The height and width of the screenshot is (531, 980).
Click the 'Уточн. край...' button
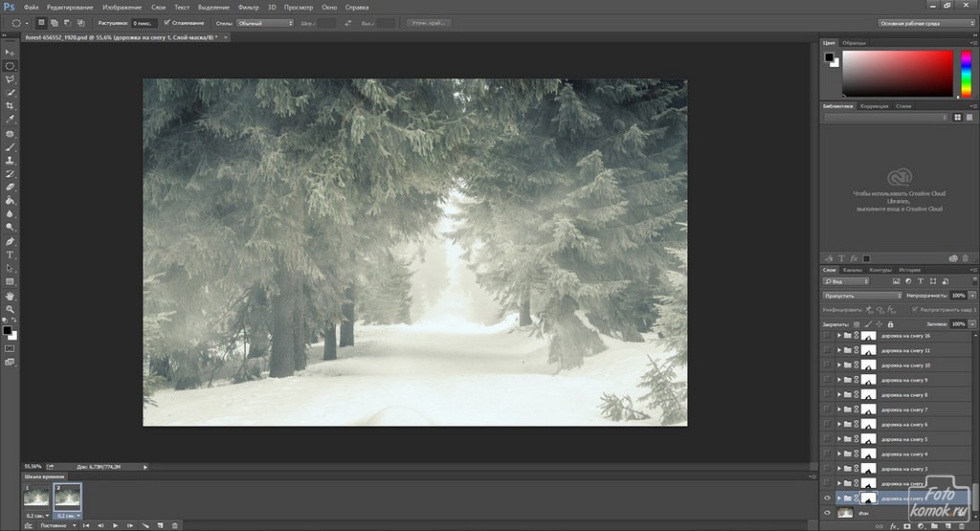428,23
